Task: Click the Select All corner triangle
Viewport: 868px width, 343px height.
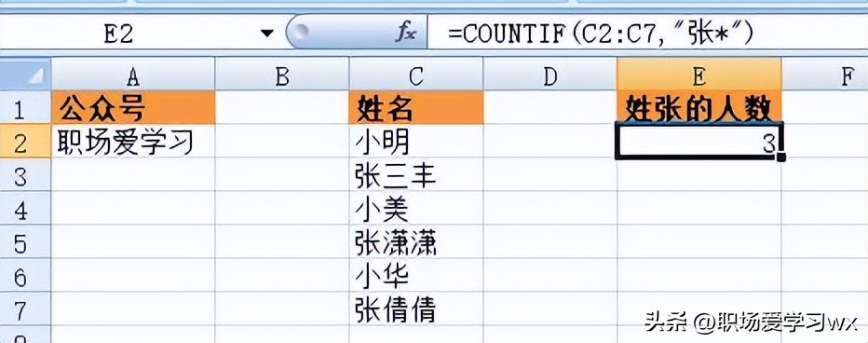Action: coord(25,74)
